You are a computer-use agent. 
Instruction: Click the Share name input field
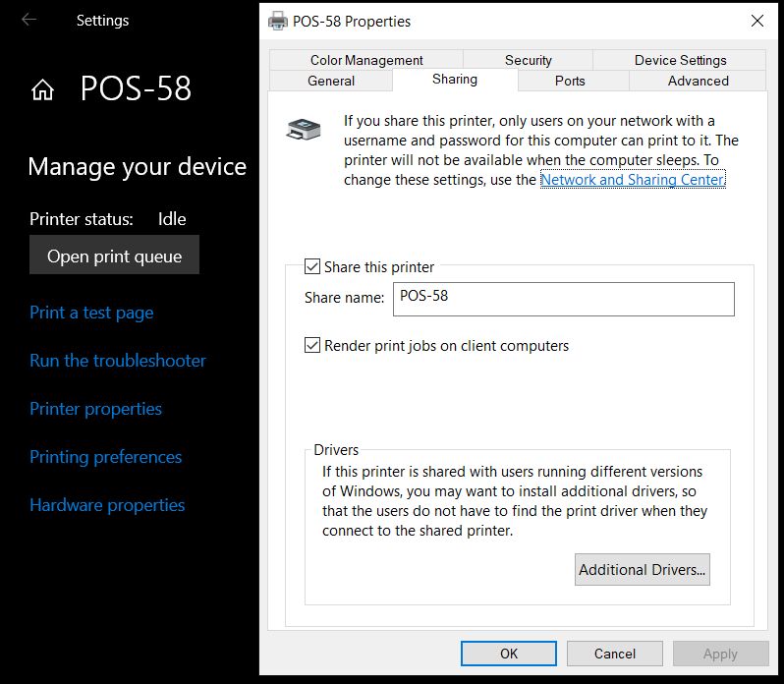coord(564,299)
